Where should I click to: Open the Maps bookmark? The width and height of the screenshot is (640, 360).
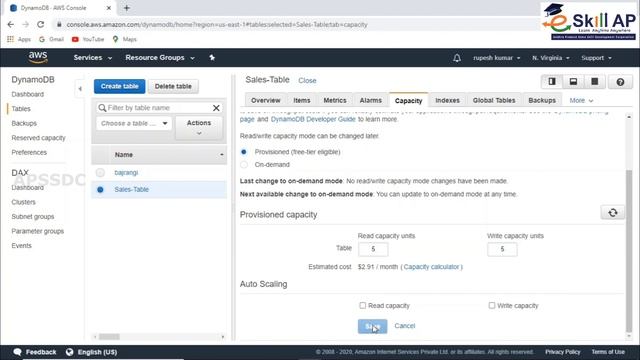click(x=124, y=39)
